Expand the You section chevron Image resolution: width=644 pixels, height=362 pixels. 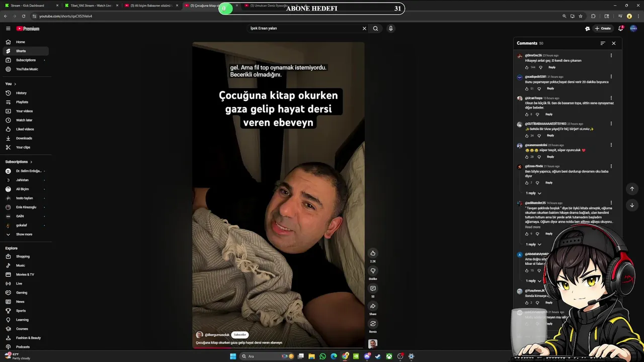pyautogui.click(x=15, y=84)
